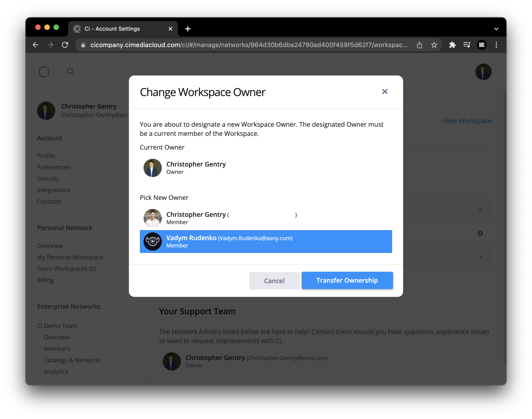Click current owner Christopher Gentry's avatar
Viewport: 532px width, 419px height.
point(152,168)
